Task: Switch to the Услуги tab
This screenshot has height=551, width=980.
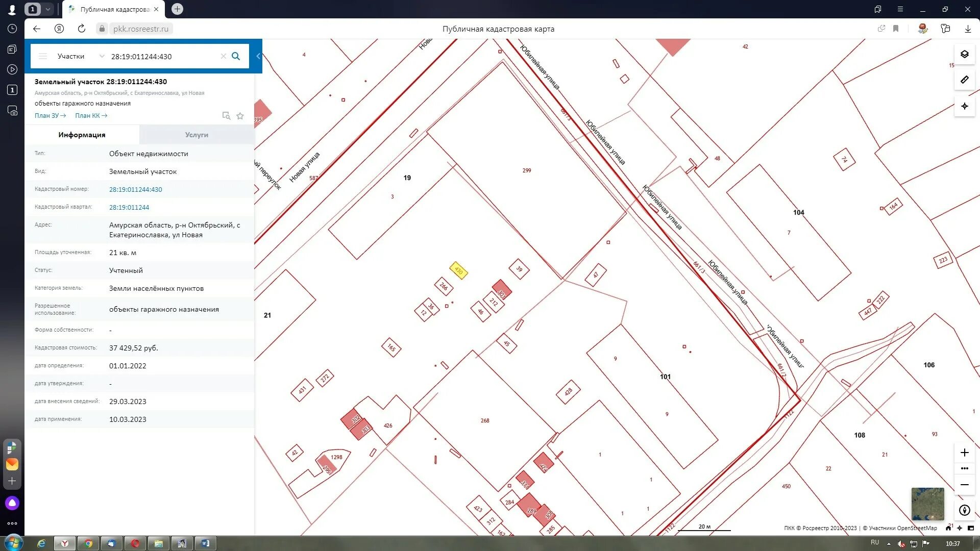Action: (197, 135)
